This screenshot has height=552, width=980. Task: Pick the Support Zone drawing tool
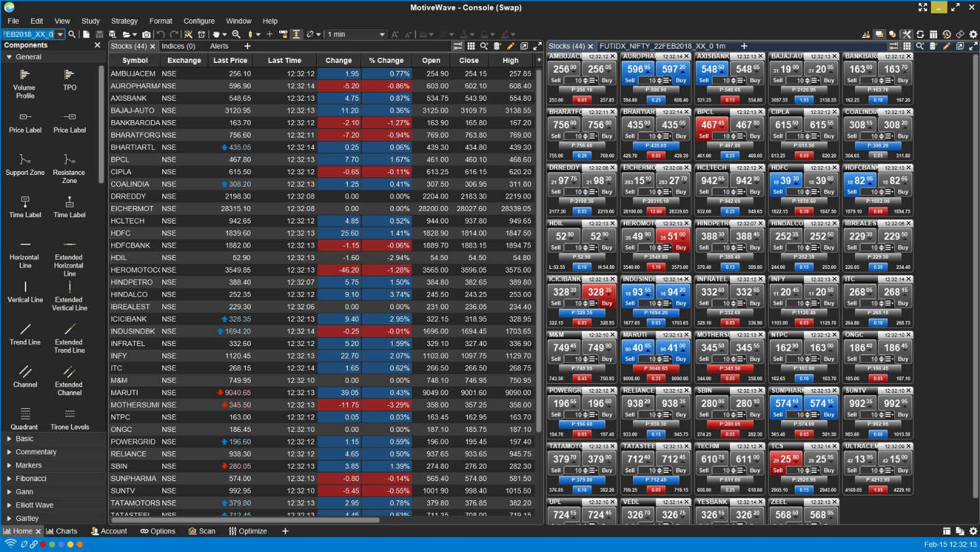tap(25, 164)
